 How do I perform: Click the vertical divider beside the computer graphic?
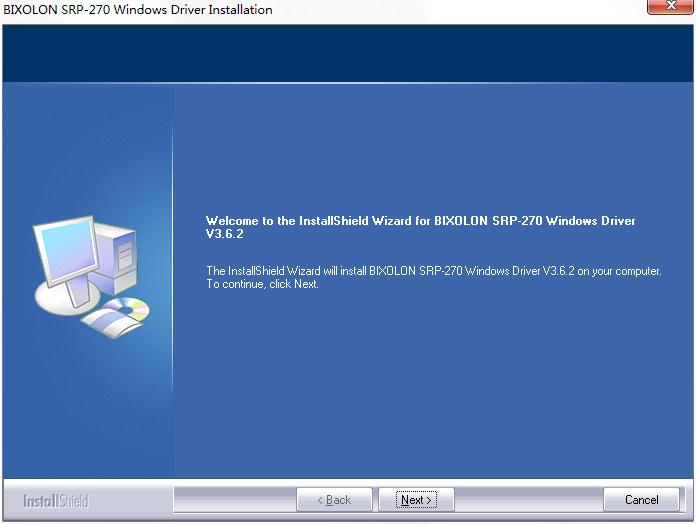tap(173, 280)
